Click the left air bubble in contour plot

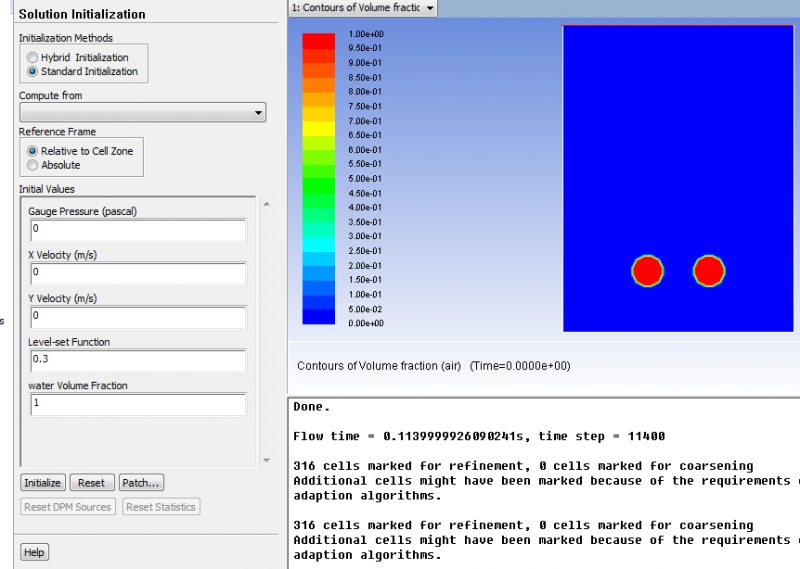[x=647, y=271]
